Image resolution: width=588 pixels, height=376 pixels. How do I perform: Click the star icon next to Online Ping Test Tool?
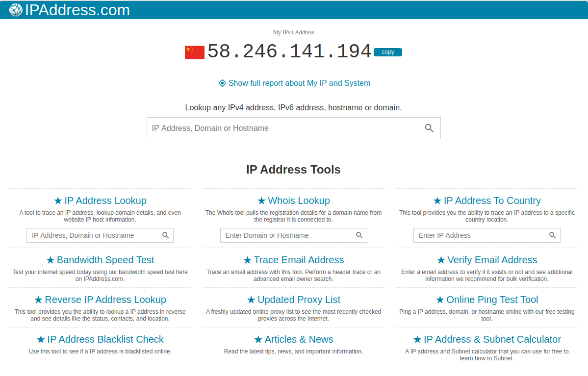click(440, 300)
